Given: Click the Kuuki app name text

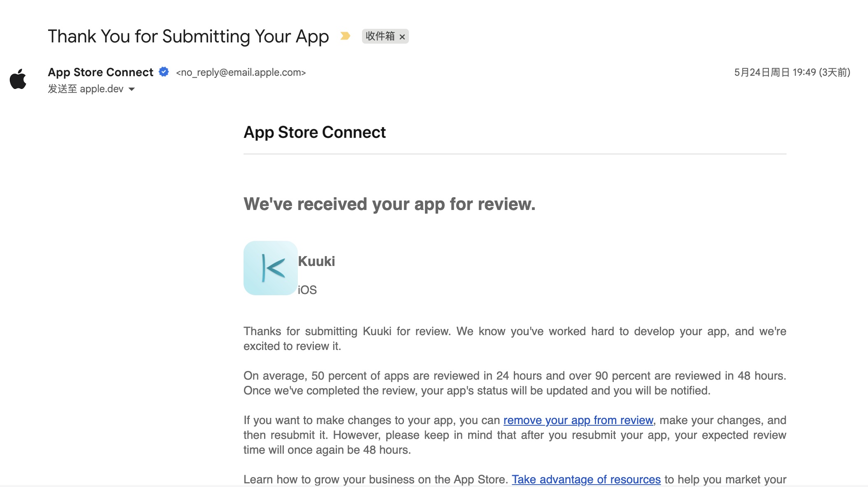Looking at the screenshot, I should click(x=316, y=261).
